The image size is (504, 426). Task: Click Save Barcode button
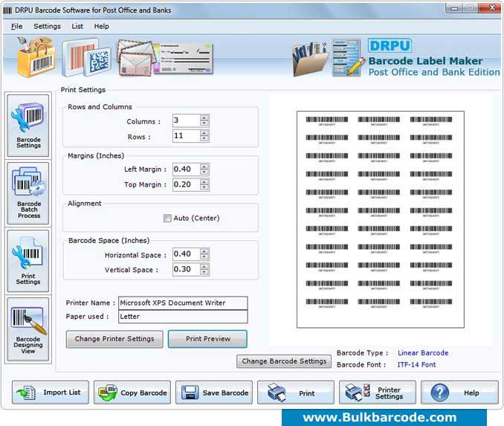pos(214,393)
